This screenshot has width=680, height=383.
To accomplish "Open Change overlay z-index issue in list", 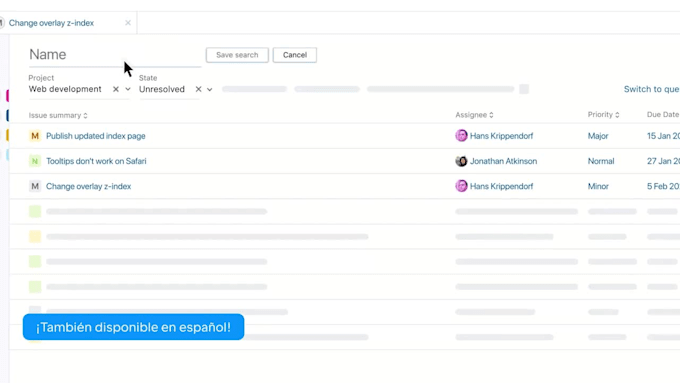I will pos(88,186).
